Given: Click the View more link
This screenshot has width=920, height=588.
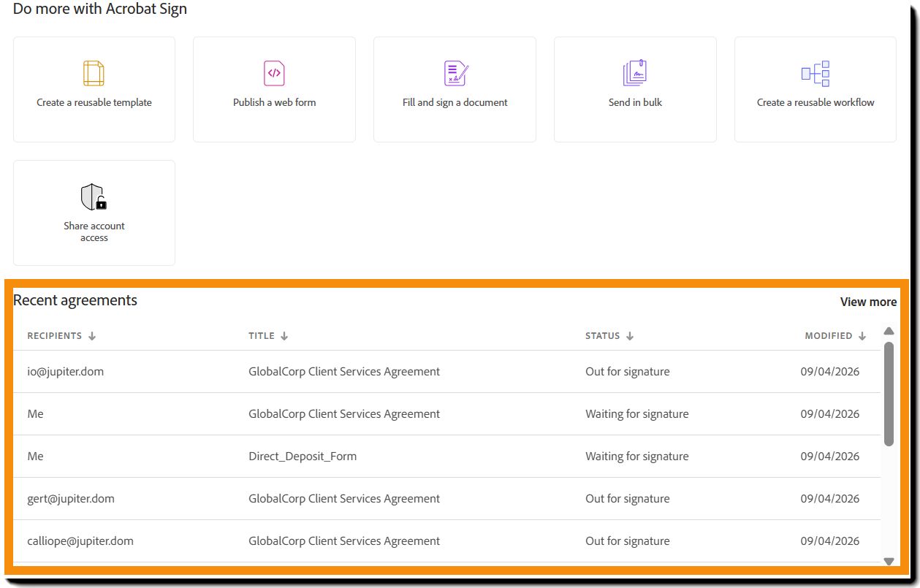Looking at the screenshot, I should click(868, 302).
